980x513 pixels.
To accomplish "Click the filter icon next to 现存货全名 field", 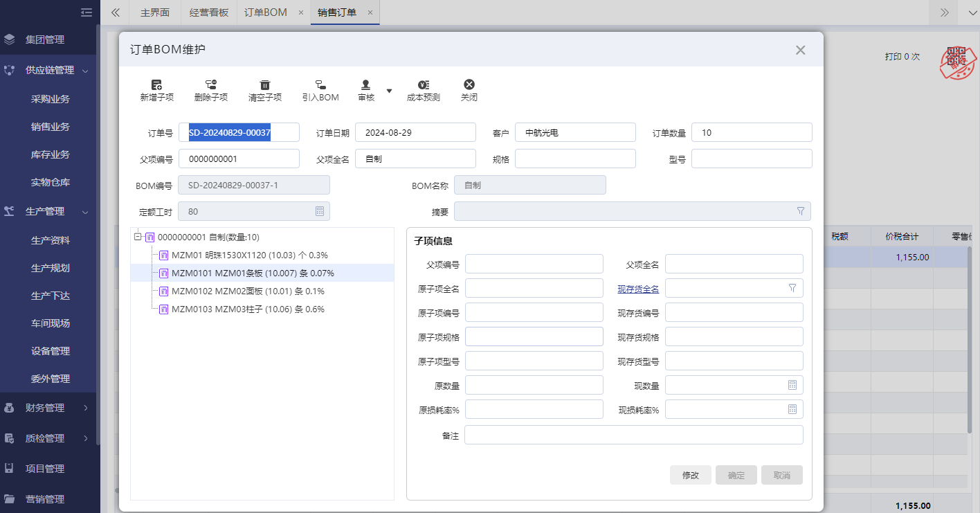I will 792,287.
